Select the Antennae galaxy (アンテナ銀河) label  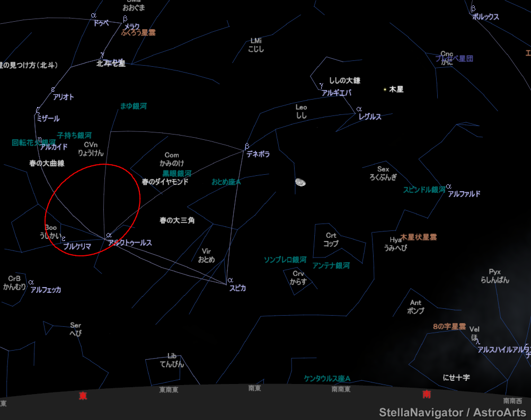(331, 265)
